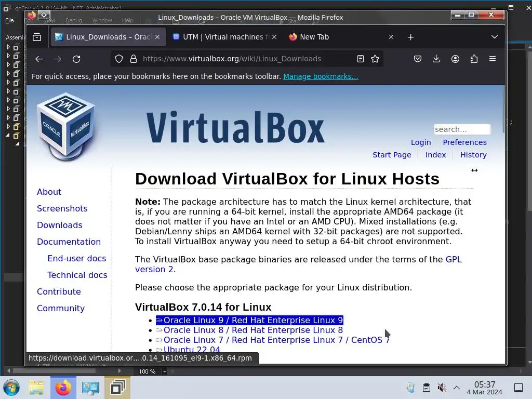Screen dimensions: 532x399
Task: Open the History link
Action: (x=473, y=155)
